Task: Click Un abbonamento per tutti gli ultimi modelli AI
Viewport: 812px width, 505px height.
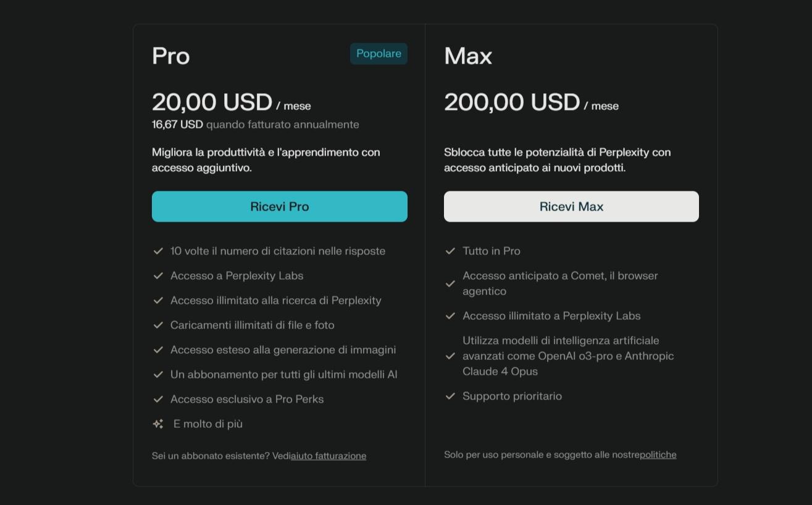Action: [x=284, y=374]
